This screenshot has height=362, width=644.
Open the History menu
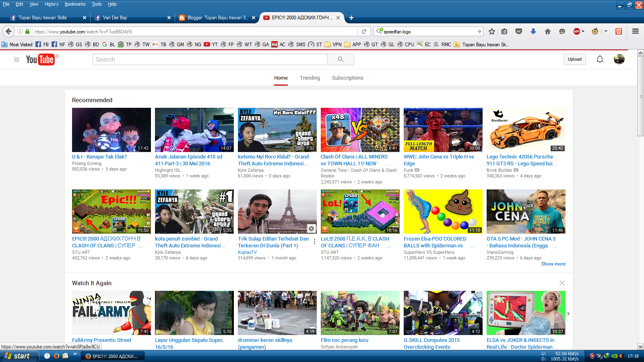point(52,4)
